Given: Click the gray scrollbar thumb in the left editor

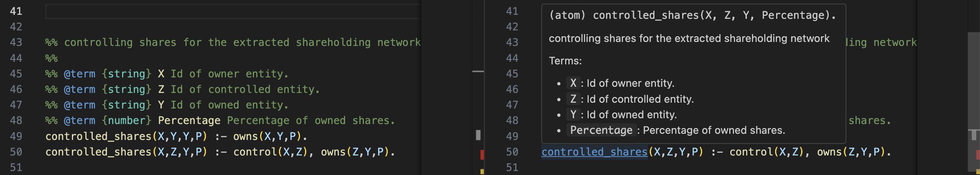Looking at the screenshot, I should (478, 135).
